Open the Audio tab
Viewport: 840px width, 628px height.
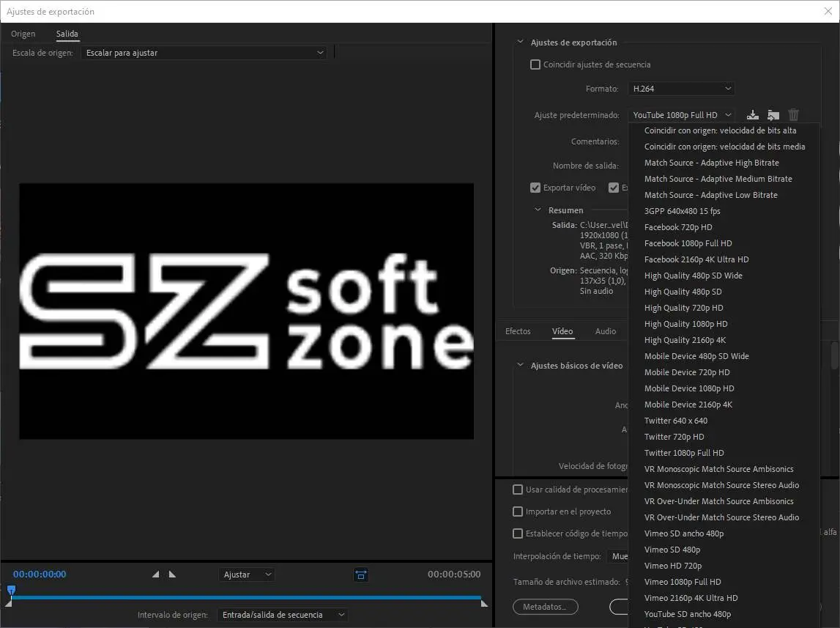(606, 331)
